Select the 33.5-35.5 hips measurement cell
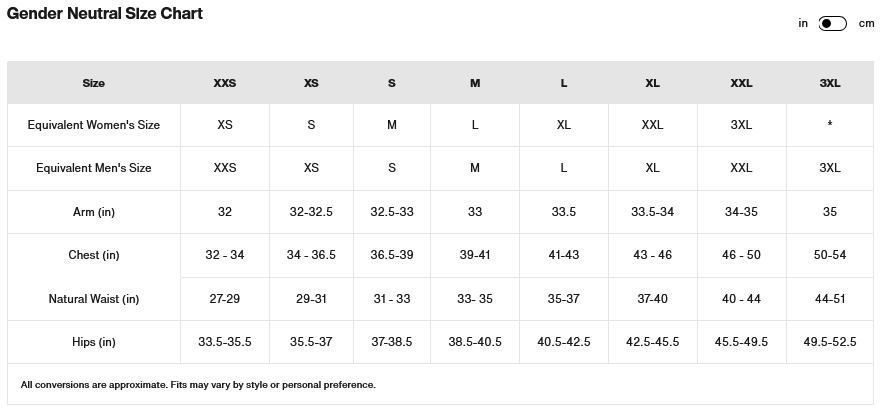Viewport: 887px width, 419px height. point(225,342)
